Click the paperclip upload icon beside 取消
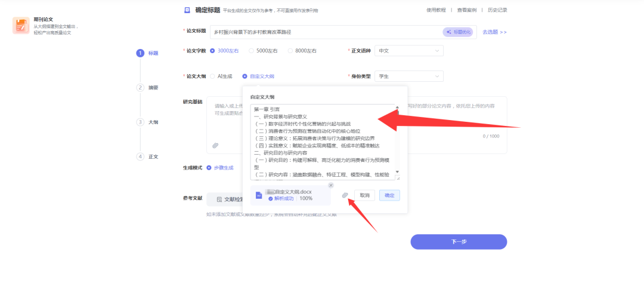Image resolution: width=644 pixels, height=295 pixels. click(x=345, y=195)
